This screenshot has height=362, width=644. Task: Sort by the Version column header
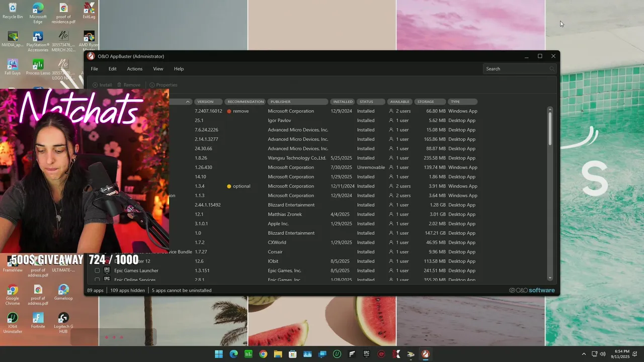tap(208, 102)
